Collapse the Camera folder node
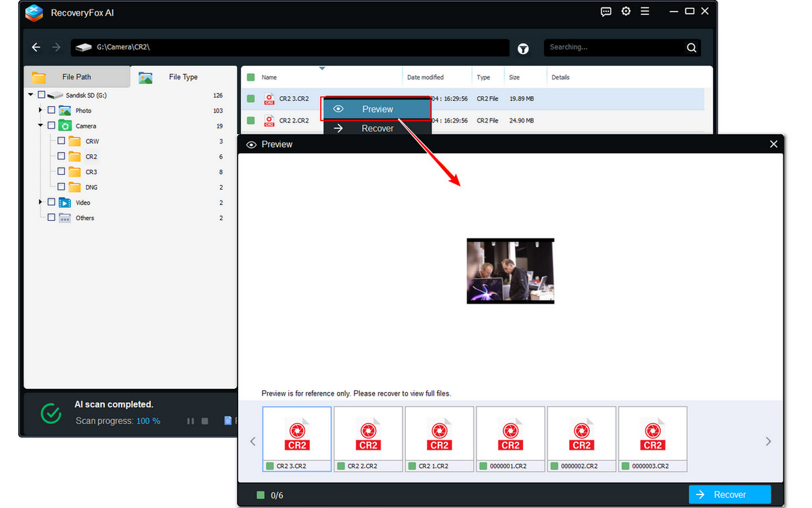Screen dimensions: 812x508 coord(41,125)
